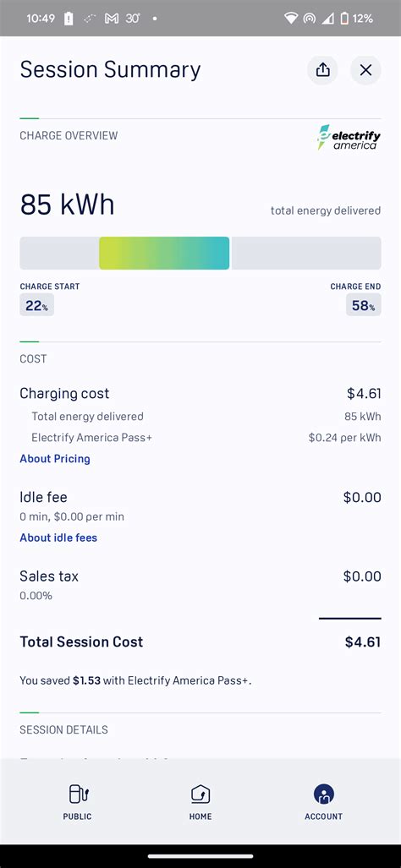
Task: Tap the battery 12% indicator
Action: [x=356, y=19]
